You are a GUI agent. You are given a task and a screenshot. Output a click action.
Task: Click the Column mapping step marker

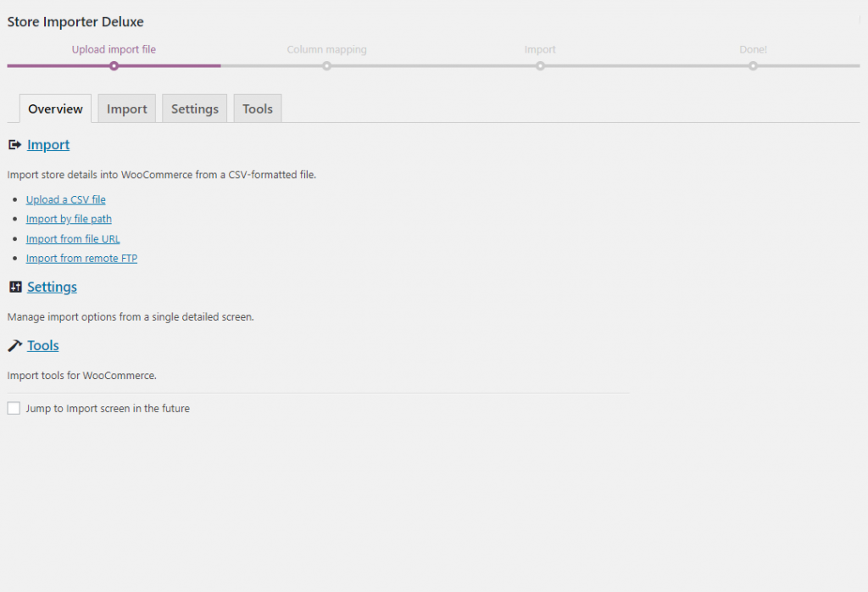(x=326, y=66)
